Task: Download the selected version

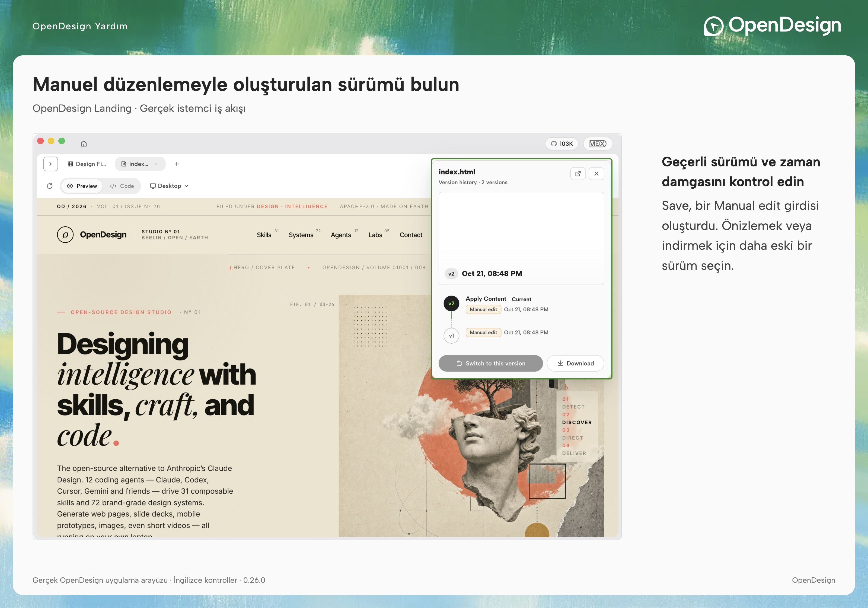Action: (x=575, y=363)
